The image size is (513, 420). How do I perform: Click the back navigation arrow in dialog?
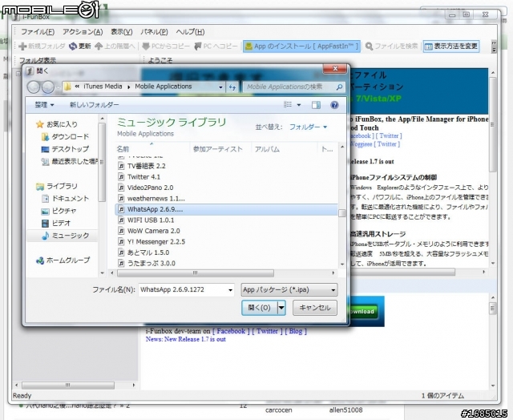[34, 87]
